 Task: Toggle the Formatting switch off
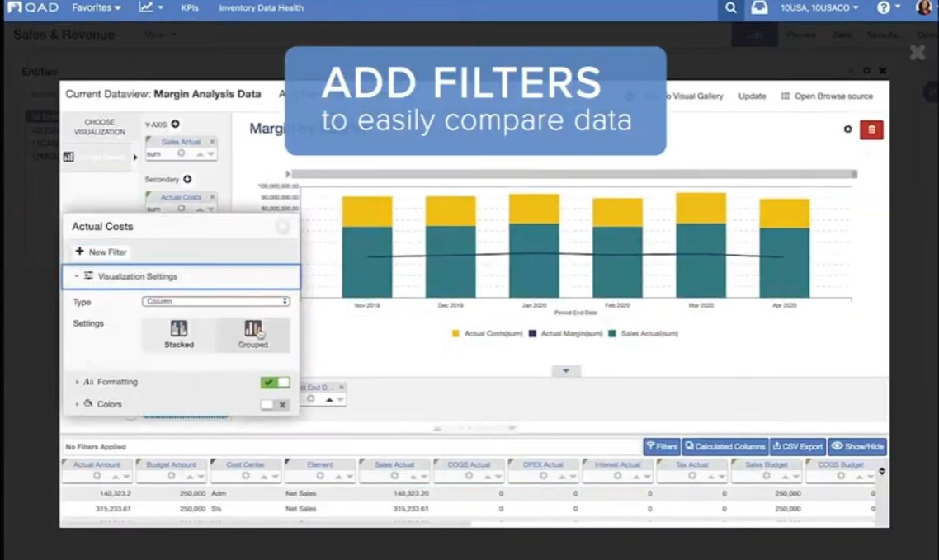(x=275, y=383)
